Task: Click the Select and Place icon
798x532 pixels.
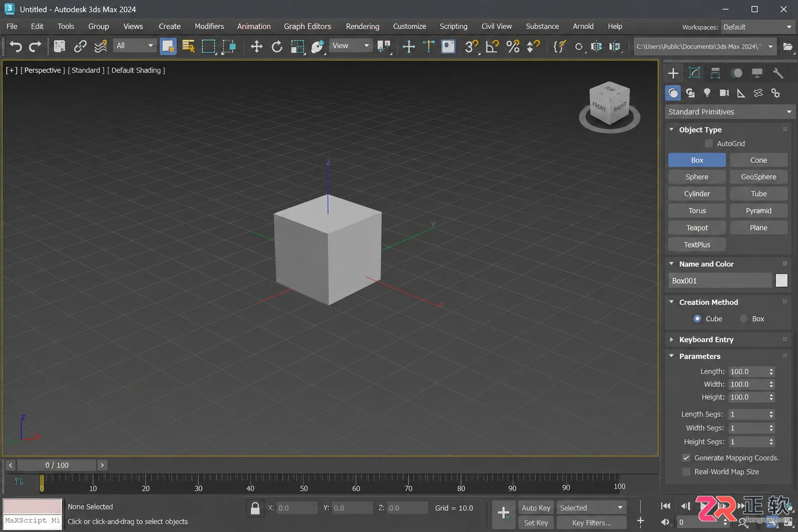Action: (318, 47)
